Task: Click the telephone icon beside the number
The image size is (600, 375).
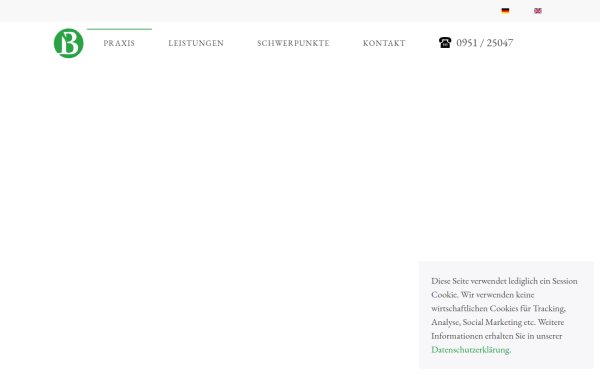Action: [x=445, y=42]
